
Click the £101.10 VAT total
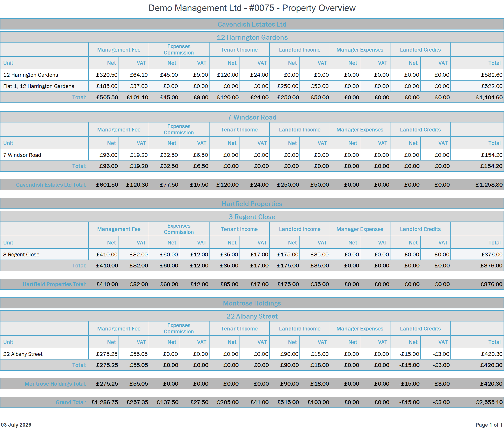coord(137,97)
